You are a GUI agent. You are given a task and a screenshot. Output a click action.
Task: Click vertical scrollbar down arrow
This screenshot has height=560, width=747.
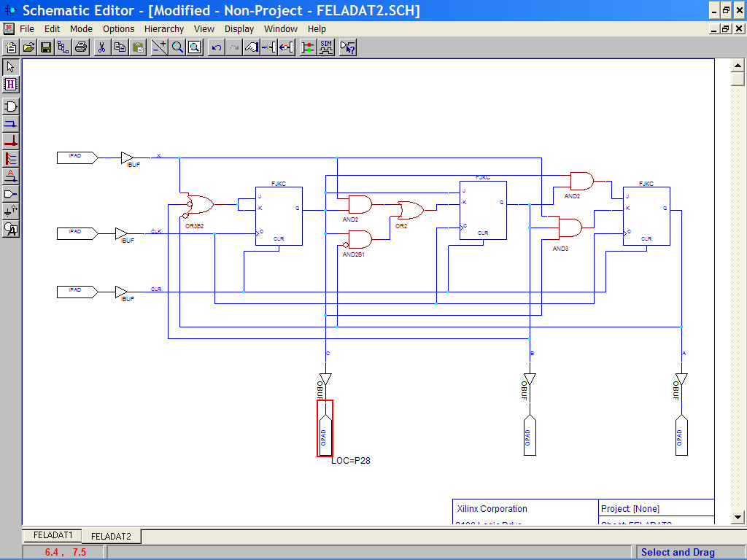[738, 517]
